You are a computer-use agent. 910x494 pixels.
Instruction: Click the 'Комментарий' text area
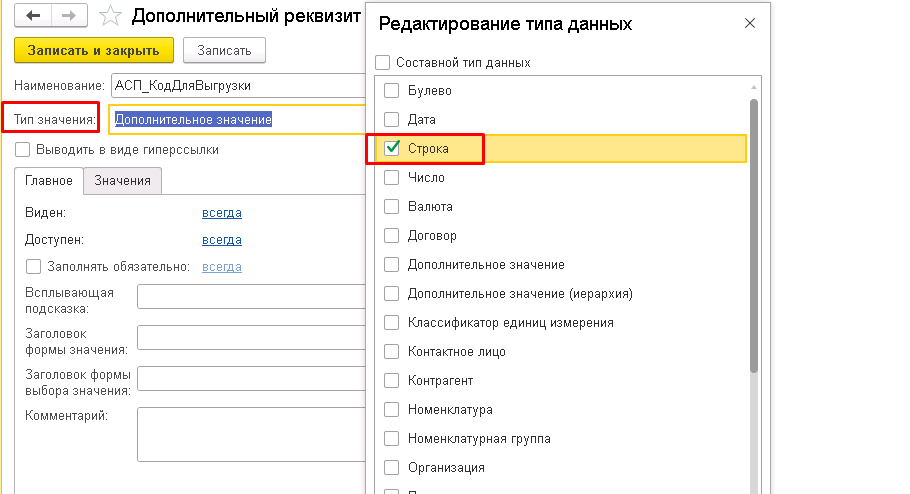point(251,435)
